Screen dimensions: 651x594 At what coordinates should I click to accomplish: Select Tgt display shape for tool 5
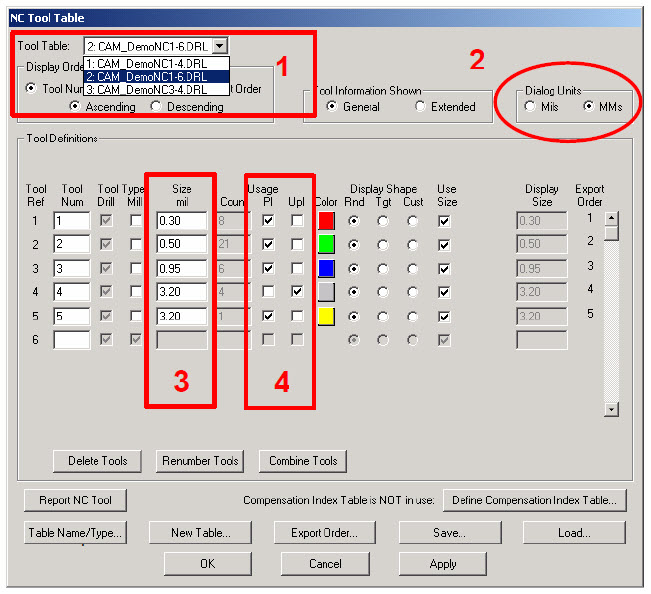[x=383, y=317]
